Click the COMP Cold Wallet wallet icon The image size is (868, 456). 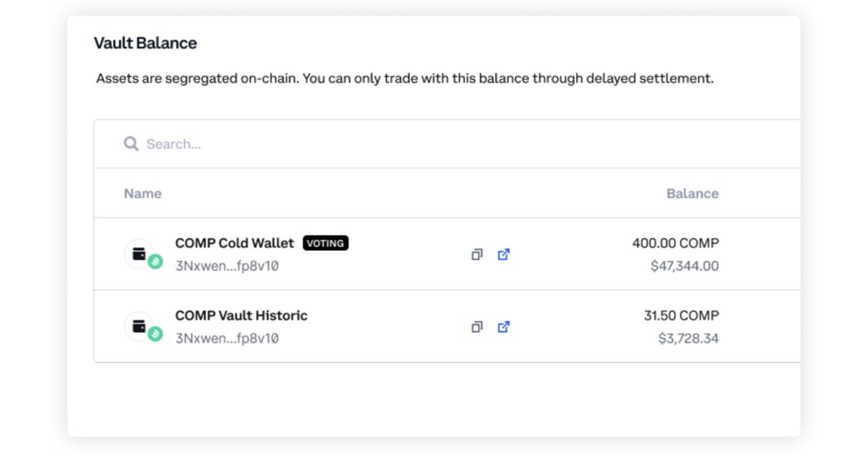point(139,254)
